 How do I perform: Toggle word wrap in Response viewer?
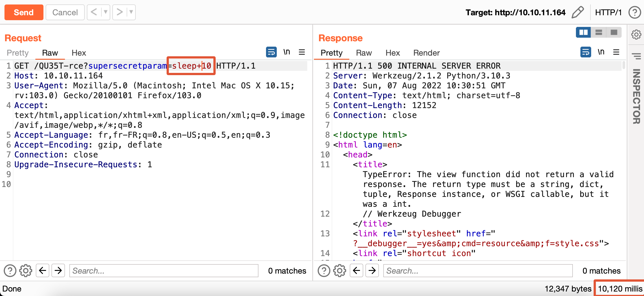[586, 52]
